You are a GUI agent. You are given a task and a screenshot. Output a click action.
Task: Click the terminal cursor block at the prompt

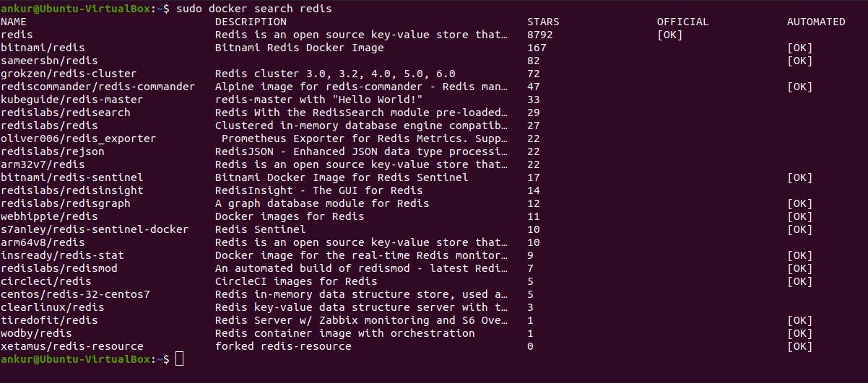pyautogui.click(x=180, y=359)
